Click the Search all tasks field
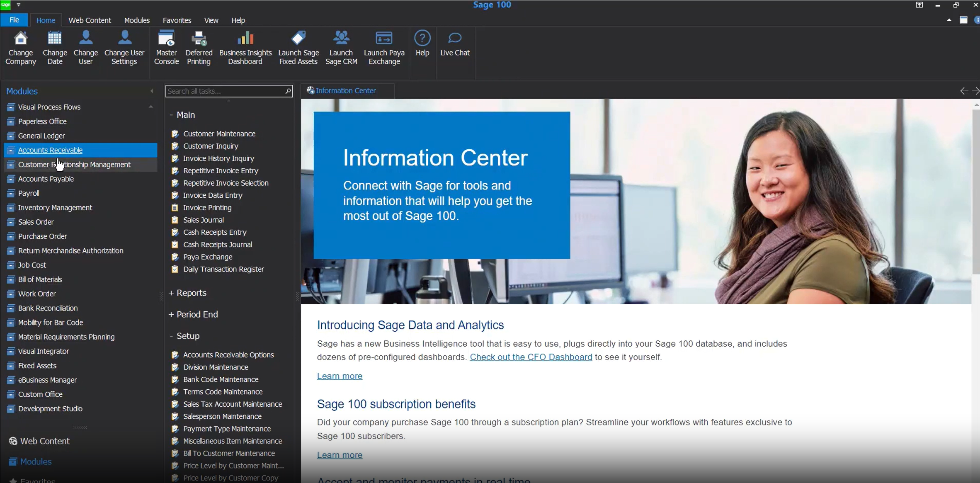Viewport: 980px width, 483px height. pos(224,91)
